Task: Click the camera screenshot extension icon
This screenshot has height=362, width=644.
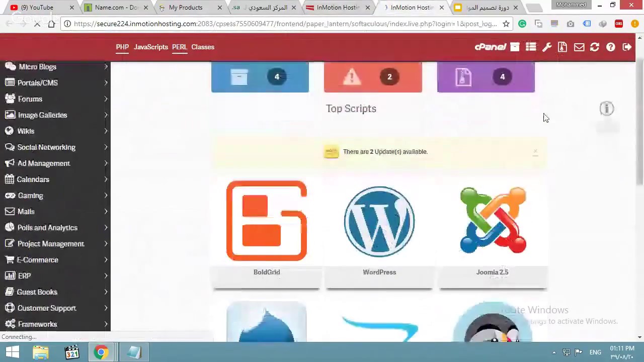Action: [571, 24]
